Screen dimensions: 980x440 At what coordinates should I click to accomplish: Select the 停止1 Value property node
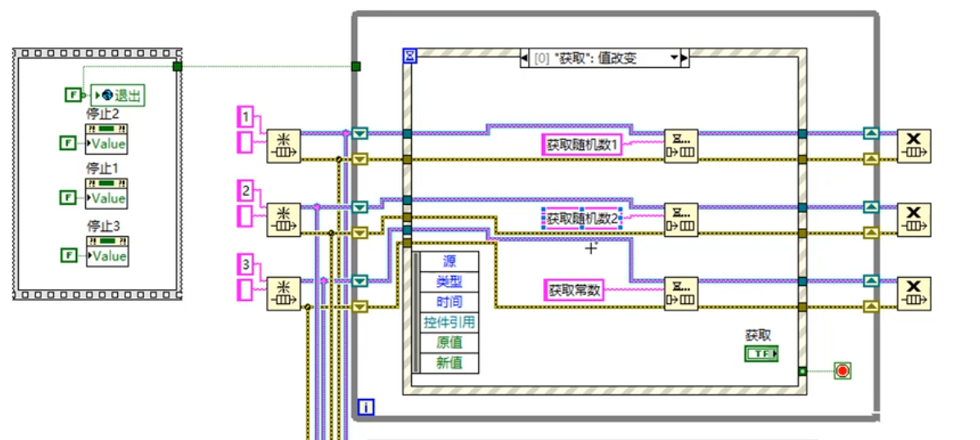(x=107, y=193)
